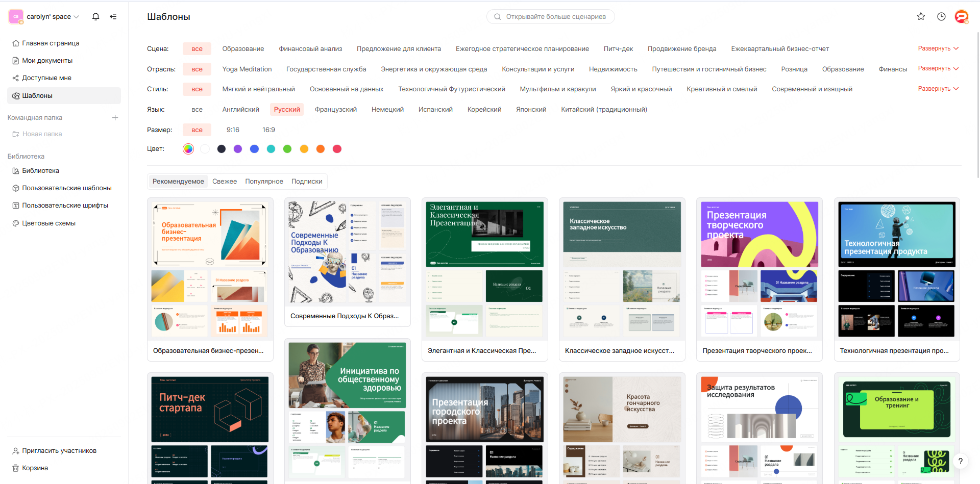Collapse the sidebar with the arrow icon

[x=113, y=16]
